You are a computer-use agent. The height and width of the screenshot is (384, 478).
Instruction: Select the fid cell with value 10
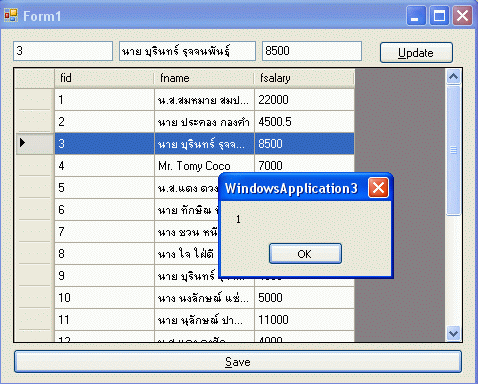[104, 298]
